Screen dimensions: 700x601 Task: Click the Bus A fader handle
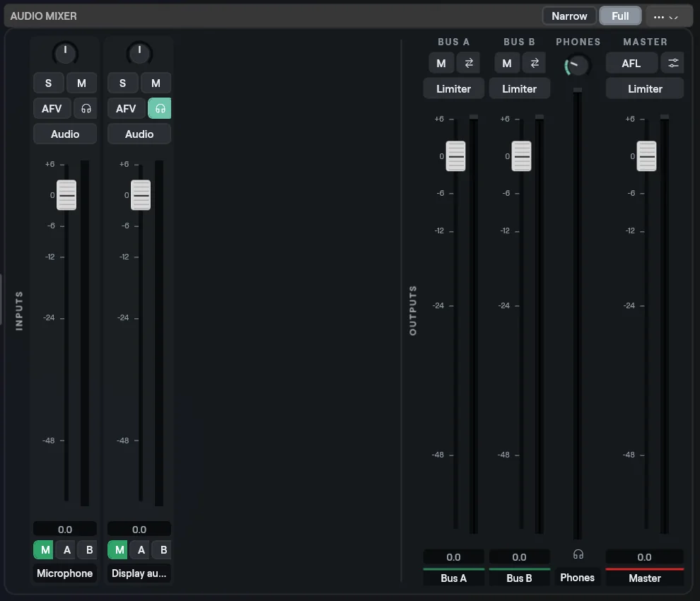456,156
